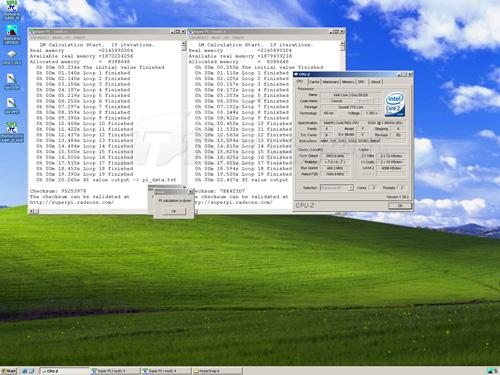Open the desktop shortcut with red hat icon
The width and height of the screenshot is (500, 375).
pyautogui.click(x=12, y=35)
